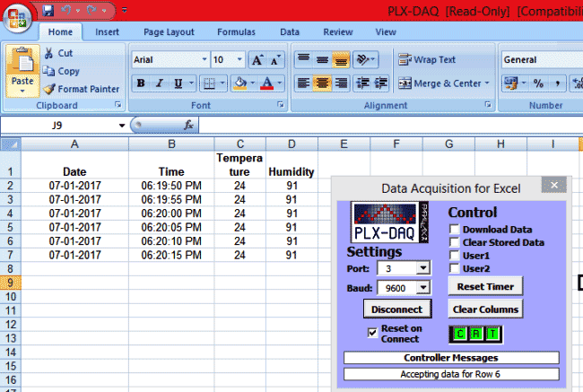The image size is (583, 392).
Task: Middle-align cell contents
Action: (x=322, y=60)
